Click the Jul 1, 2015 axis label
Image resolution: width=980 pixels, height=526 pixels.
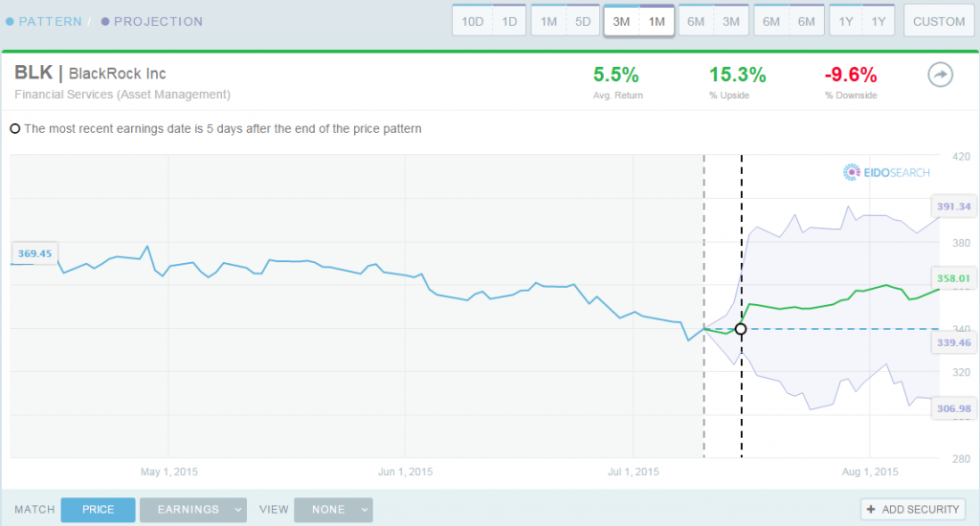point(634,471)
